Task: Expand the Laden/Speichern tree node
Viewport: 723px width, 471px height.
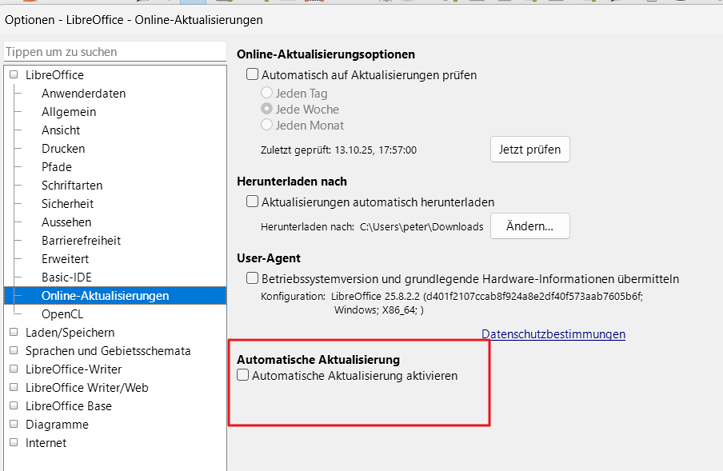Action: click(x=14, y=333)
